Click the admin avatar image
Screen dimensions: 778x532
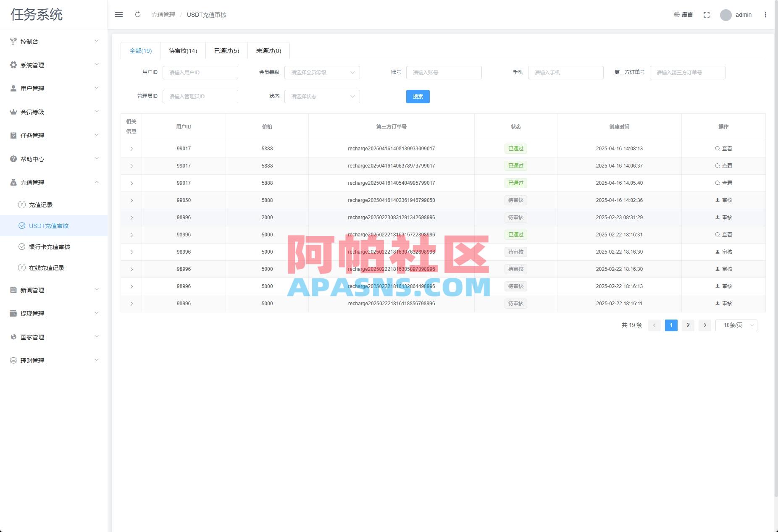click(x=725, y=15)
